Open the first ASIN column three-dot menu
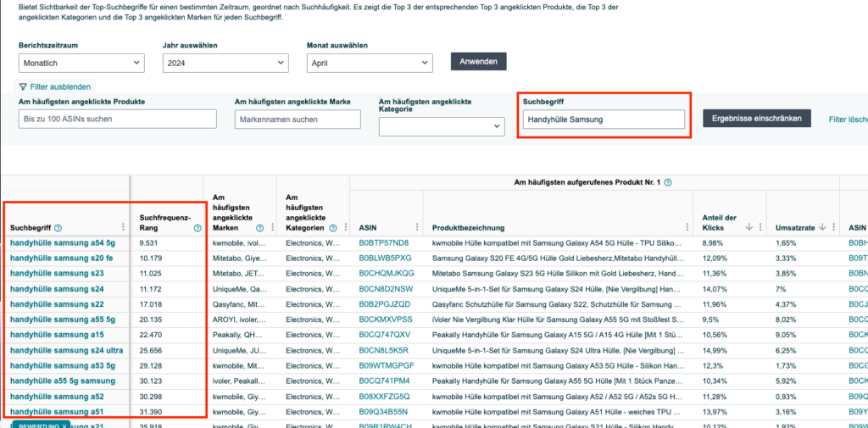This screenshot has width=868, height=428. [x=418, y=227]
